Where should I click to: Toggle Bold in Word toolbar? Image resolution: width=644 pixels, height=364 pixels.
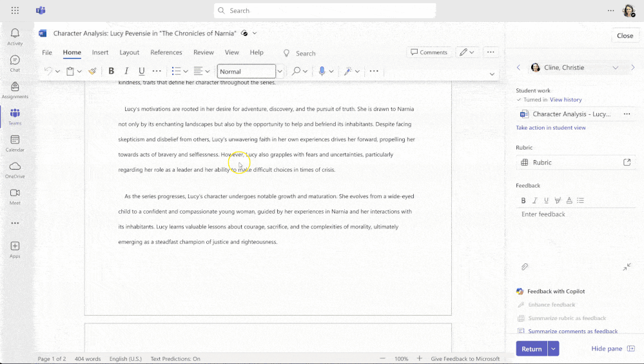click(111, 71)
